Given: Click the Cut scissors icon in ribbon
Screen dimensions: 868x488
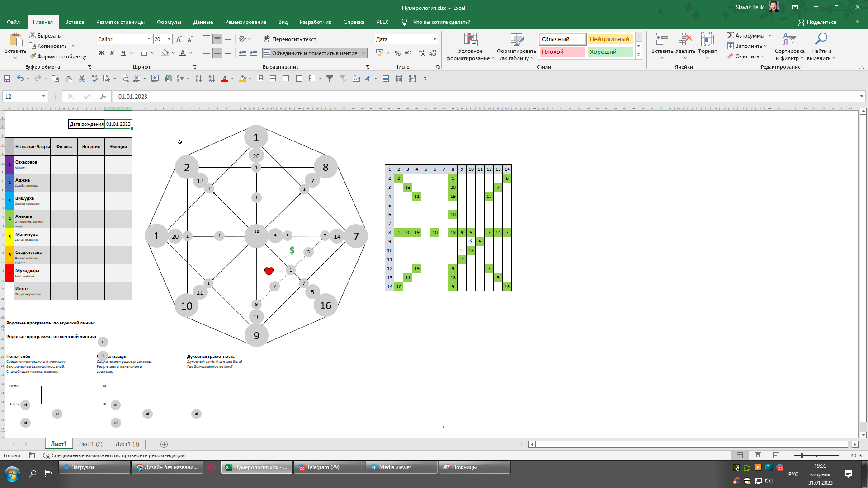Looking at the screenshot, I should tap(33, 35).
